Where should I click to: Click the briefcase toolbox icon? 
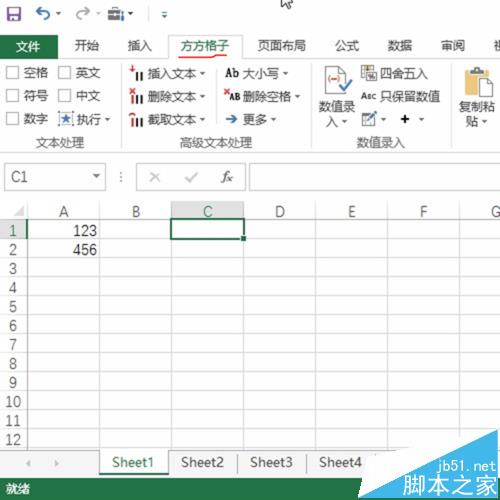[116, 14]
